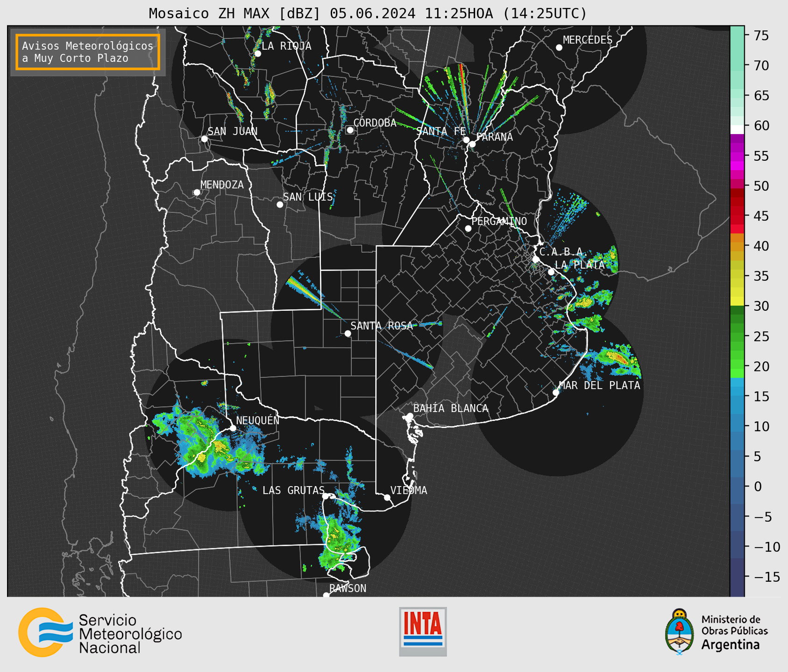Click the CÓRDOBA city marker
788x672 pixels.
[x=350, y=130]
